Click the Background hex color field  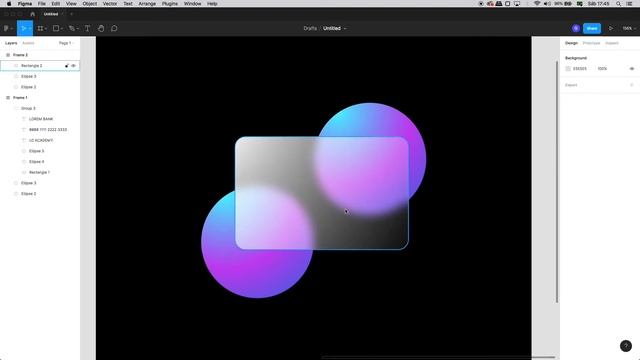click(x=580, y=69)
